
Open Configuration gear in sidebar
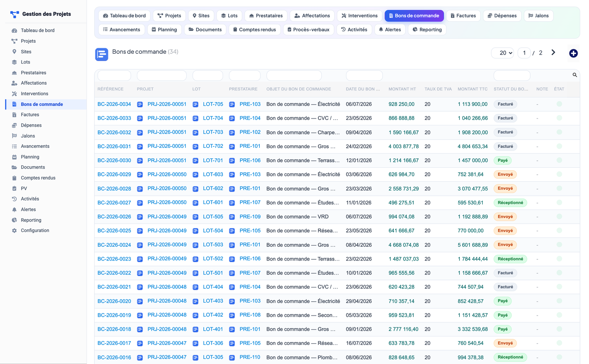click(14, 230)
